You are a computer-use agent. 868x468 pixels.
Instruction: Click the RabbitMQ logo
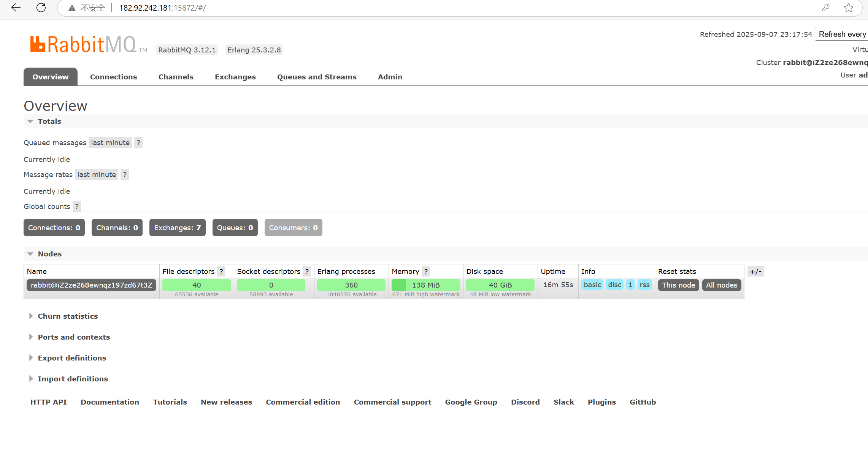coord(88,44)
